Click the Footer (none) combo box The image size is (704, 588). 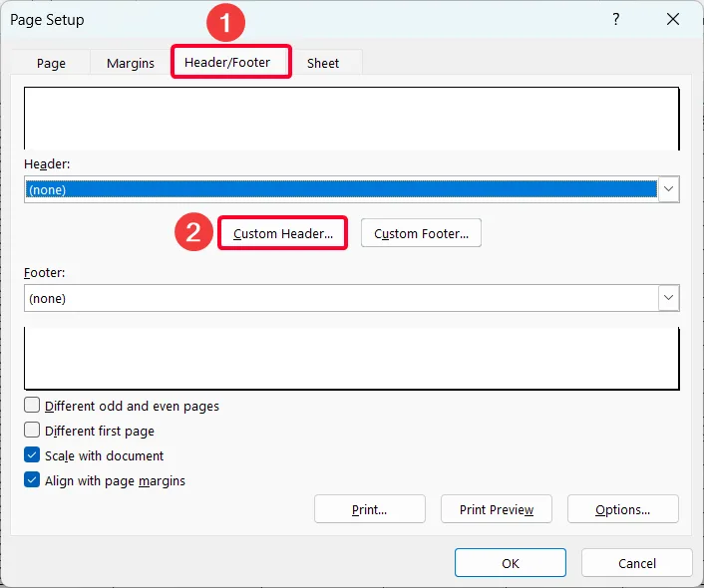[352, 298]
